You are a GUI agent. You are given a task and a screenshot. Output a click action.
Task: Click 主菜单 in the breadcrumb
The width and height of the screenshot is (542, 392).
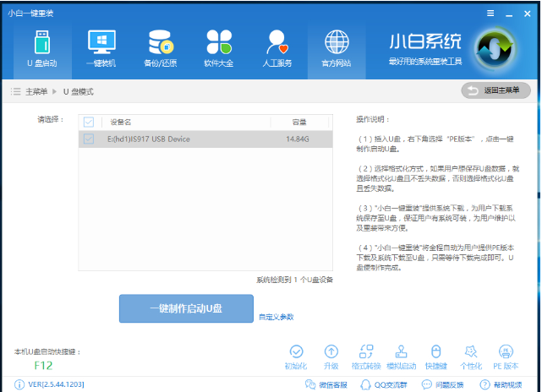pyautogui.click(x=36, y=90)
